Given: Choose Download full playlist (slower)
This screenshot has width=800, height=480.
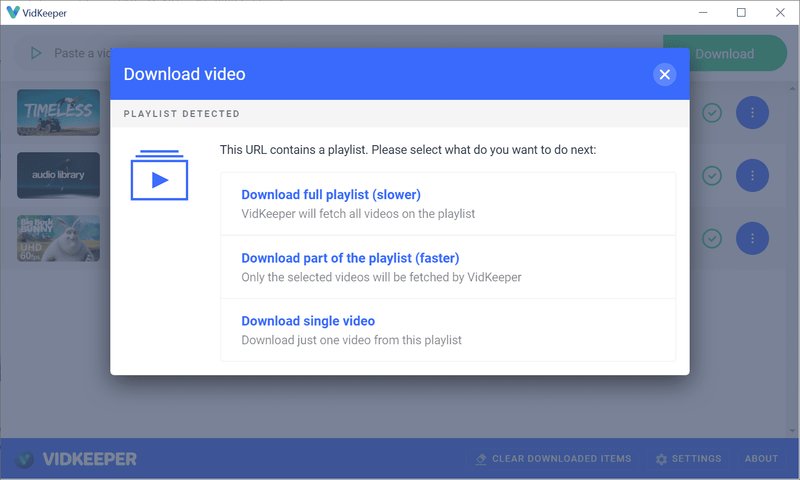Looking at the screenshot, I should pyautogui.click(x=448, y=204).
